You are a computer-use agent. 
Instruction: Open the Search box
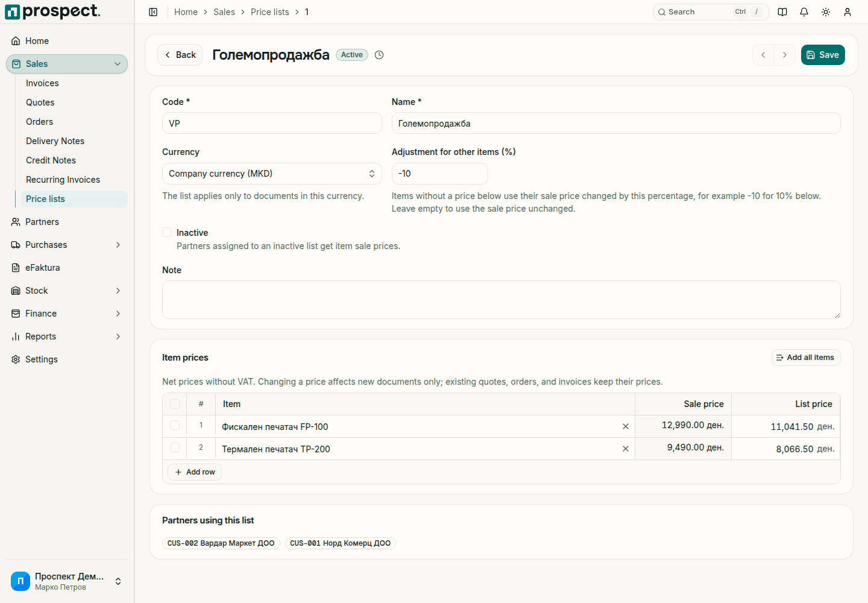[711, 12]
